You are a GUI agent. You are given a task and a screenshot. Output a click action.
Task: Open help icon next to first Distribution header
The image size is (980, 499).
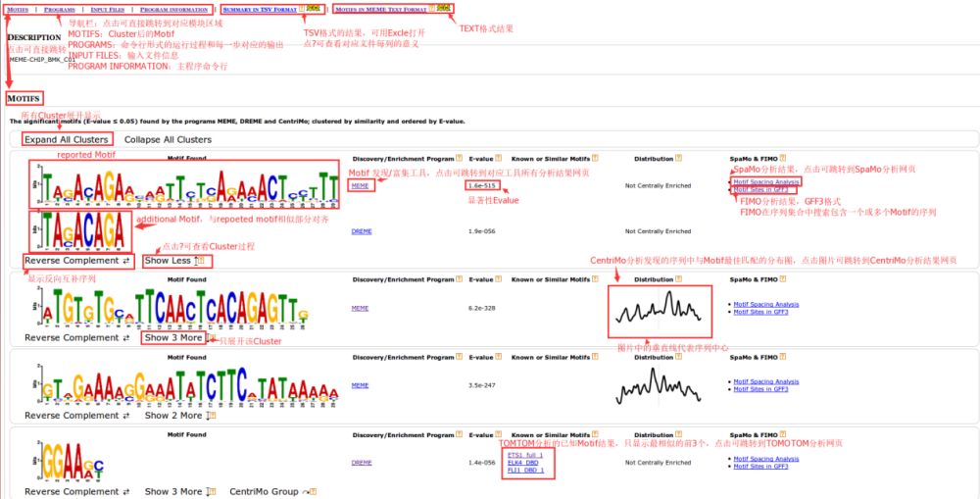pyautogui.click(x=679, y=159)
